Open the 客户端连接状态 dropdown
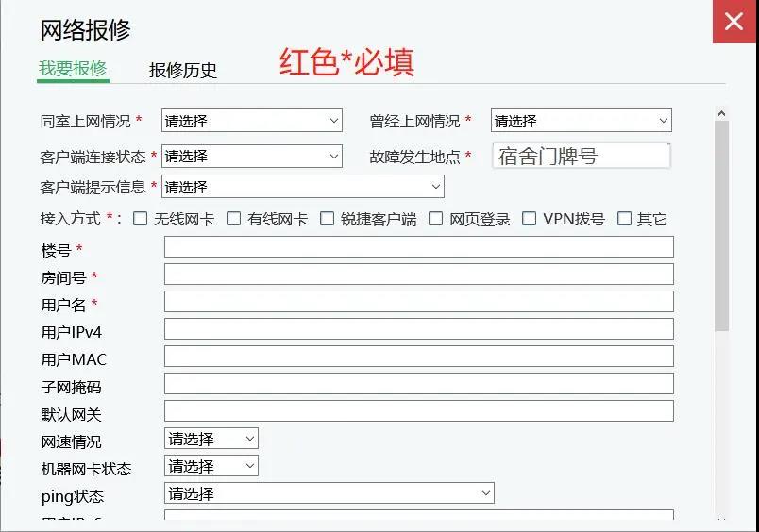Screen dimensions: 759x532 [x=251, y=156]
